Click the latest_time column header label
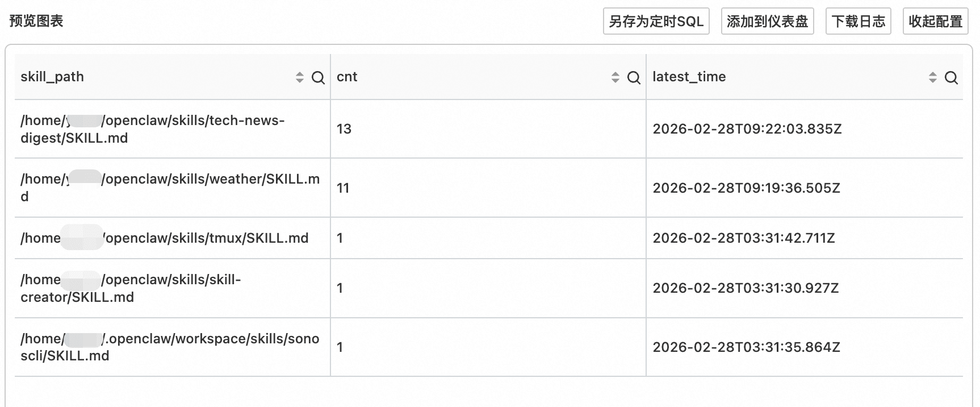 (x=689, y=77)
